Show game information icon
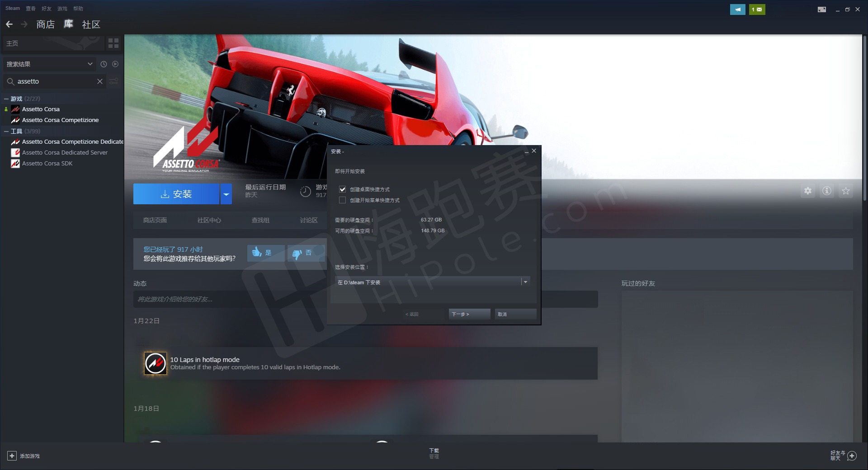 (x=826, y=191)
